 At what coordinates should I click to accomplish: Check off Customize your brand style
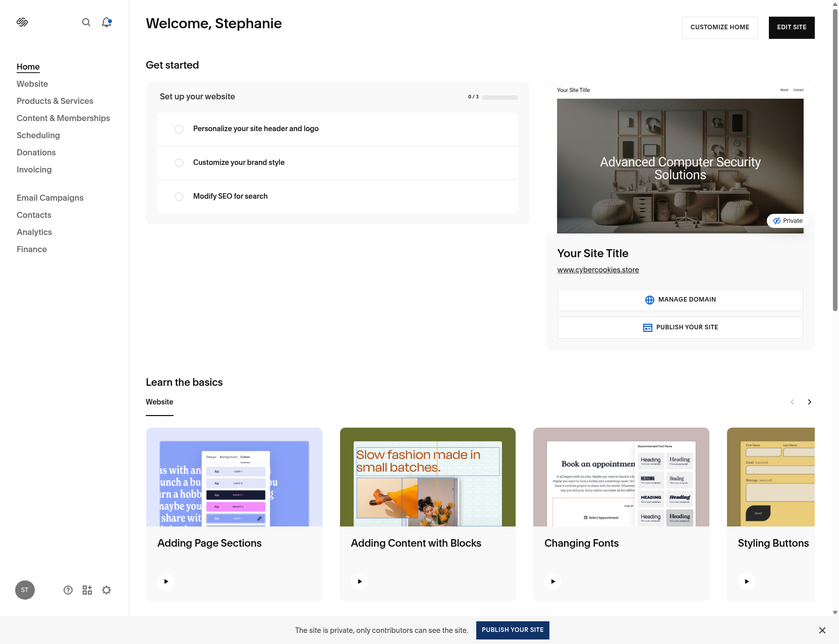pyautogui.click(x=179, y=163)
